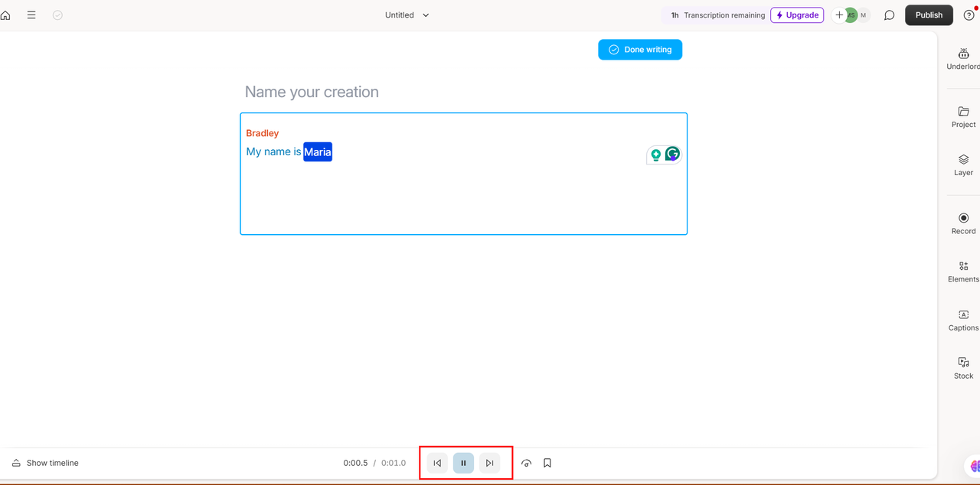View the 1h Transcription remaining indicator

(x=717, y=15)
